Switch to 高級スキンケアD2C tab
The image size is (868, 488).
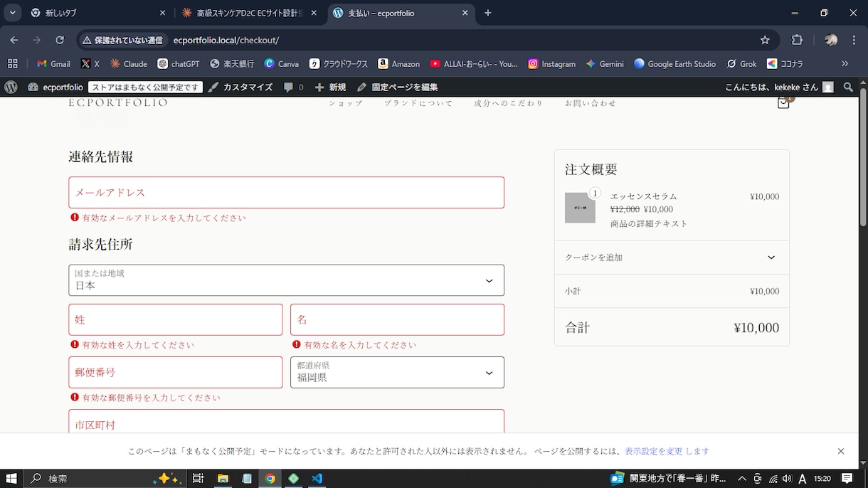point(249,13)
